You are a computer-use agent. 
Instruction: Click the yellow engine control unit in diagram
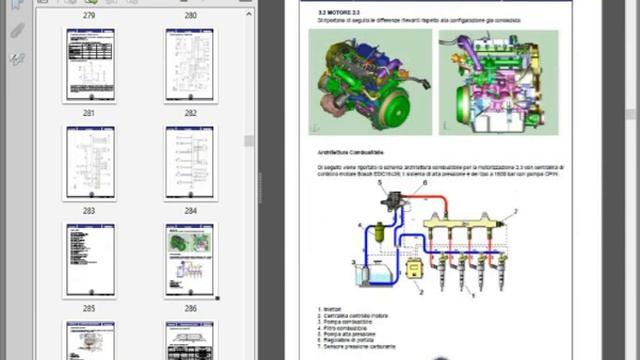click(414, 269)
